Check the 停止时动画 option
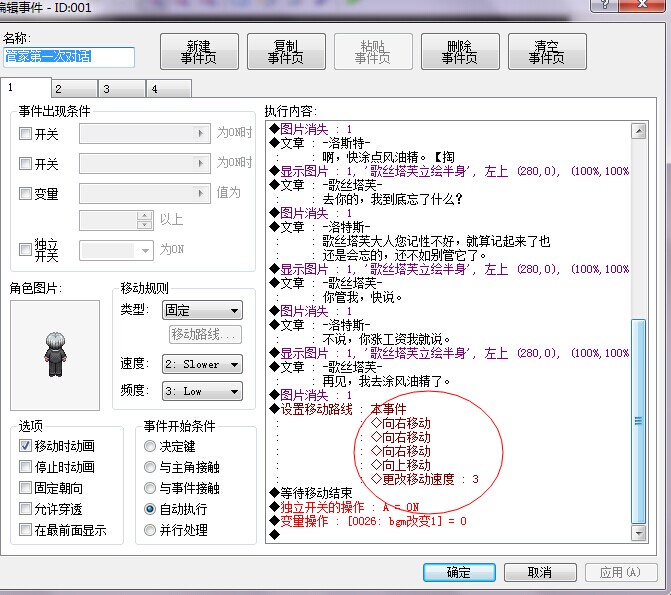671x595 pixels. pos(25,467)
